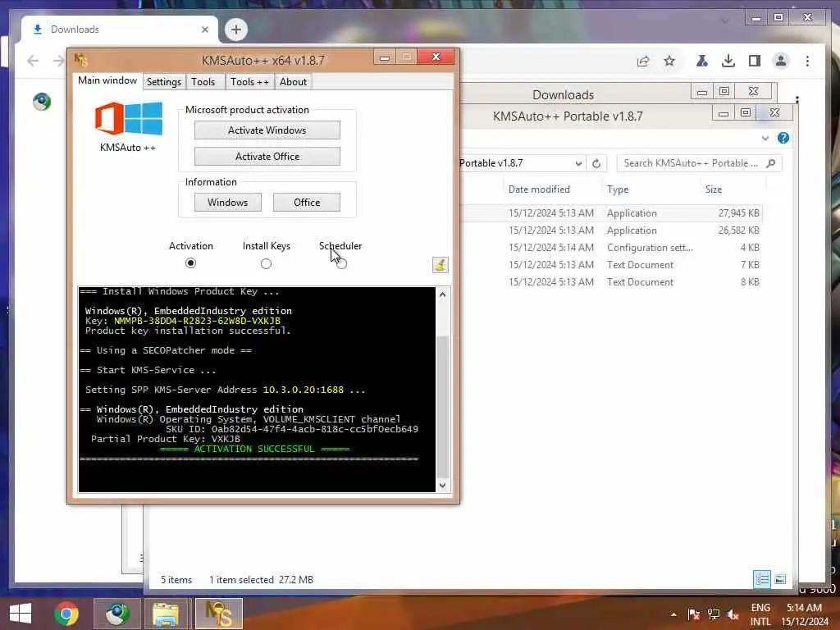The image size is (840, 630).
Task: Click the Chrome back arrow
Action: click(x=33, y=61)
